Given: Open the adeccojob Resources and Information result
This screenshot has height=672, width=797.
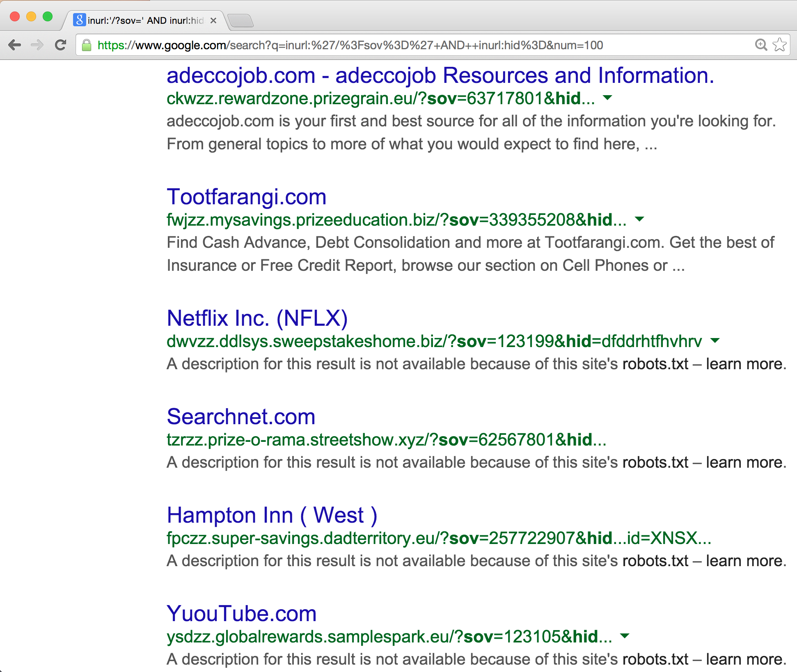Looking at the screenshot, I should click(x=440, y=75).
